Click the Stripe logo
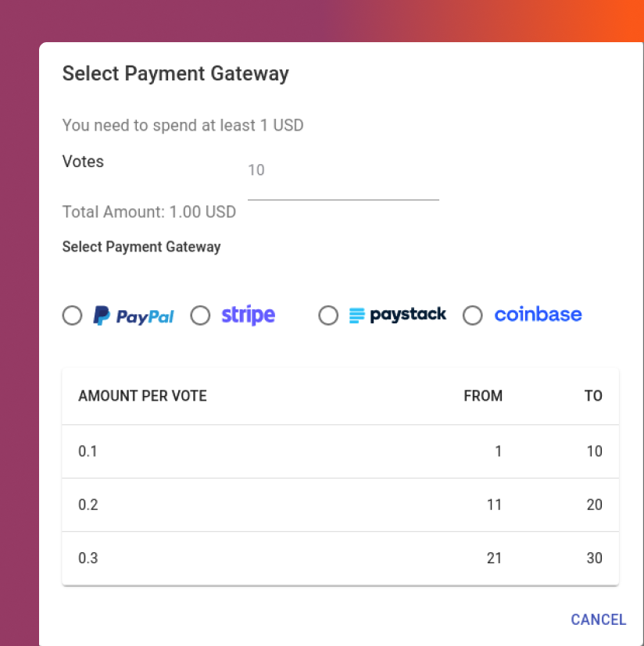The height and width of the screenshot is (646, 644). (x=249, y=316)
